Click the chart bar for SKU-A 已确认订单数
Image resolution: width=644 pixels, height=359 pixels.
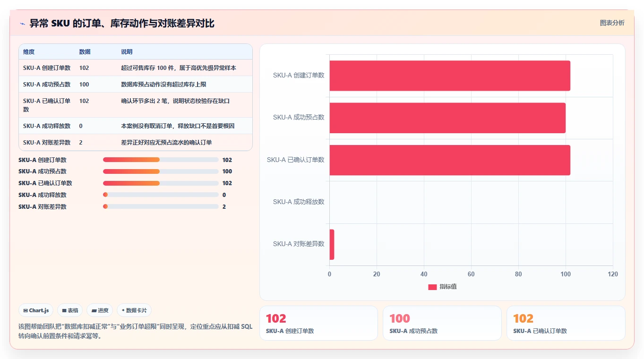click(x=450, y=160)
